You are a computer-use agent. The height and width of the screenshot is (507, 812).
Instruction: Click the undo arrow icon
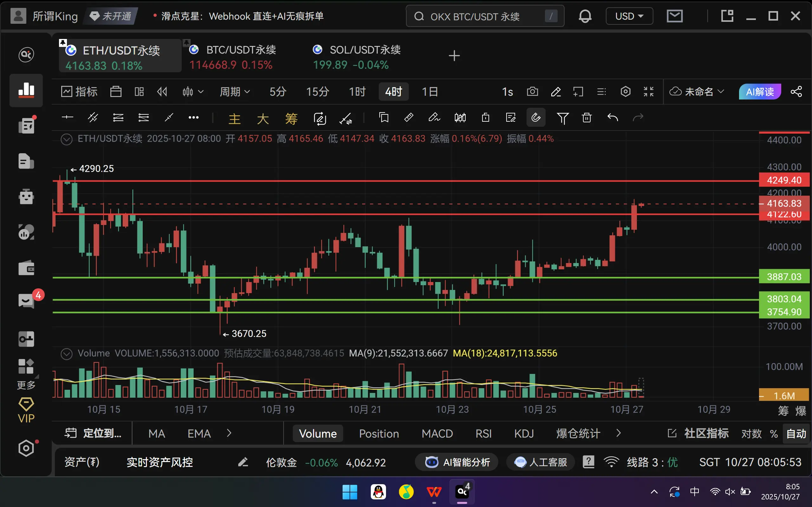click(612, 118)
